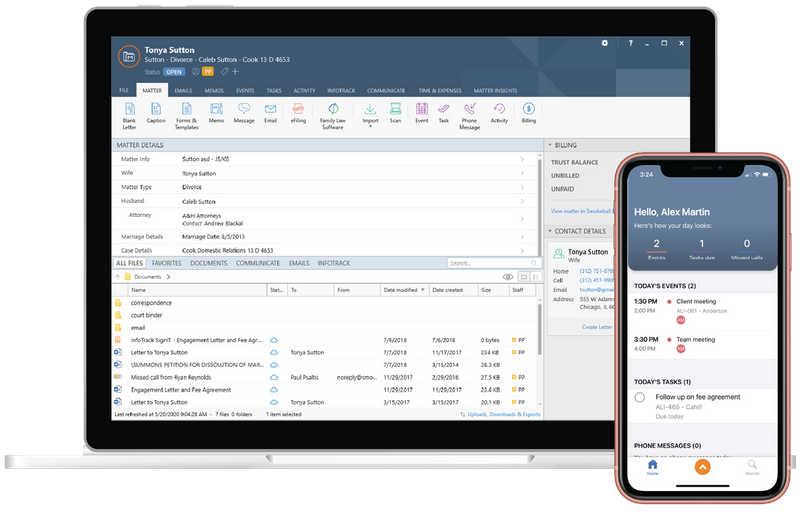Click the OPEN status badge

point(174,72)
